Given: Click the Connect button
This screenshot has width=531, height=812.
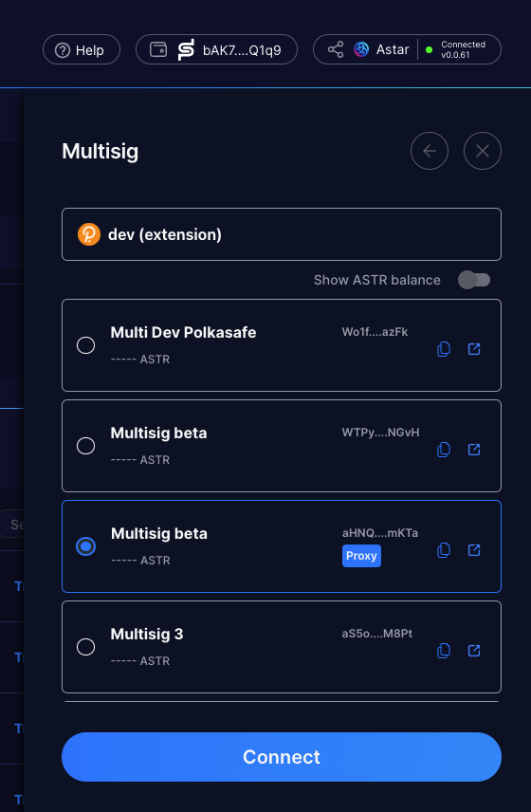Looking at the screenshot, I should [282, 757].
